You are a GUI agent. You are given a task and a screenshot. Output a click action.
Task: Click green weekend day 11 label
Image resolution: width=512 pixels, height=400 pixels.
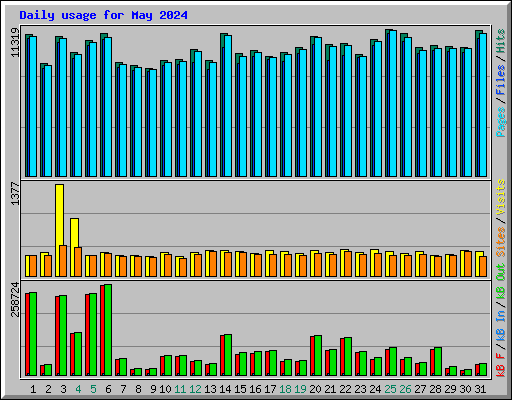[180, 389]
